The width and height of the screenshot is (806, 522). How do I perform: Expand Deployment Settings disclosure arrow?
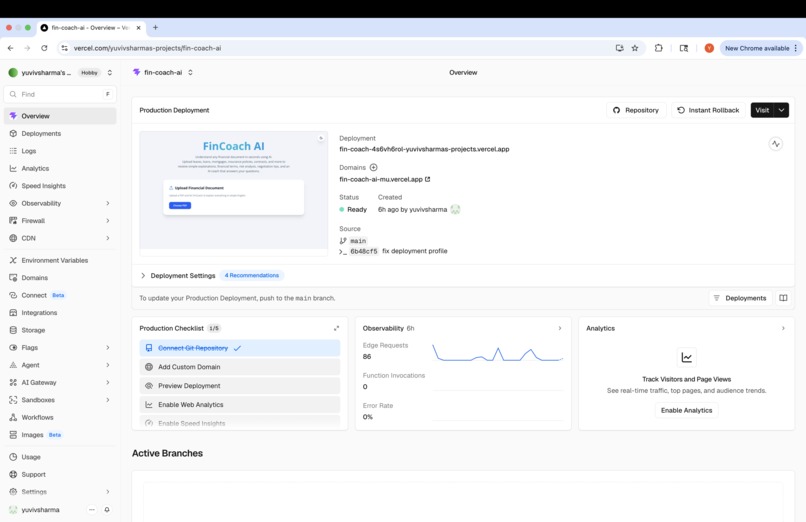[143, 276]
